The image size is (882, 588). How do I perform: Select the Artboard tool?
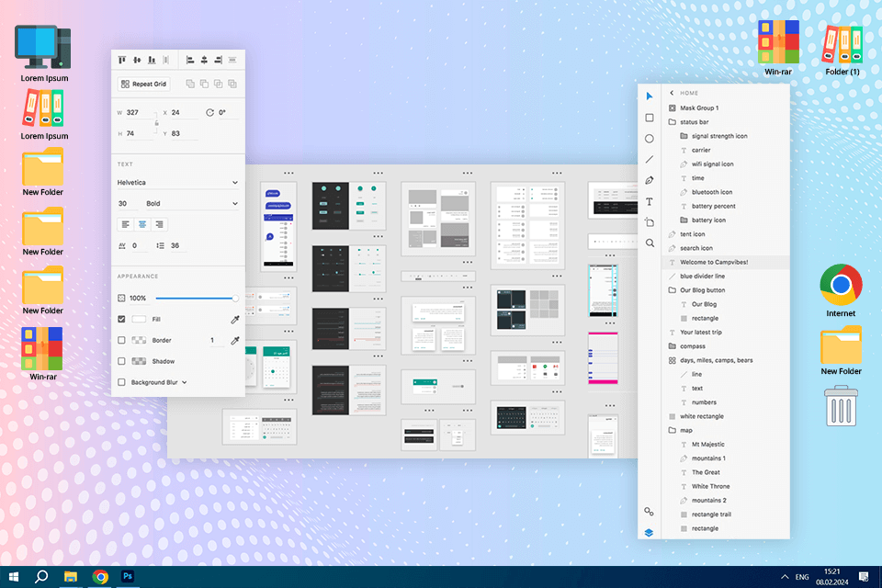(650, 222)
